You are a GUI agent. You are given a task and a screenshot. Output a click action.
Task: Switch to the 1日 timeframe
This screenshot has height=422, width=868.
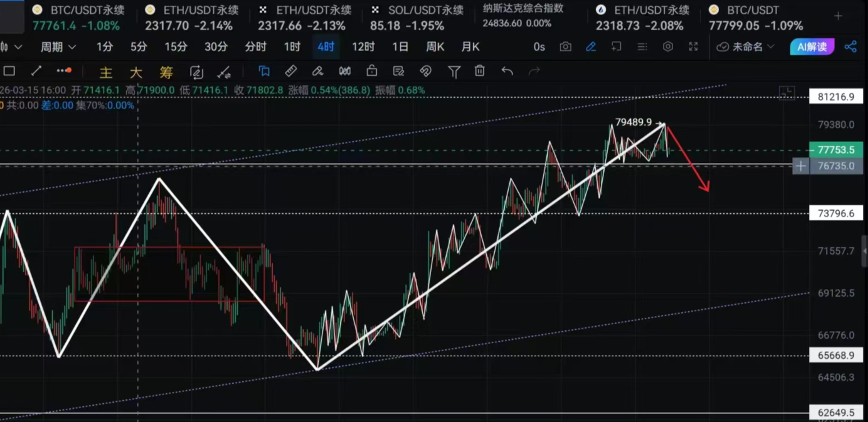pos(400,47)
